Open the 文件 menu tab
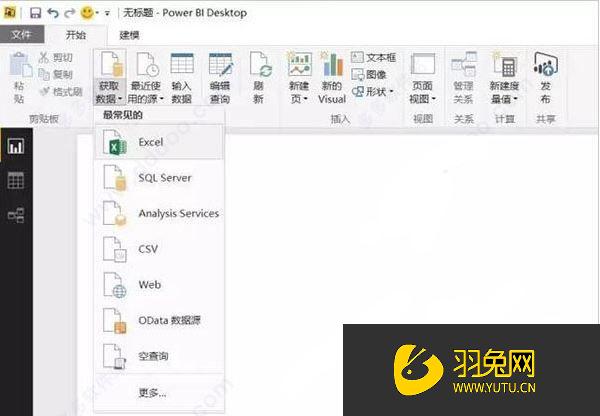Screen dimensions: 600x416 [22, 35]
